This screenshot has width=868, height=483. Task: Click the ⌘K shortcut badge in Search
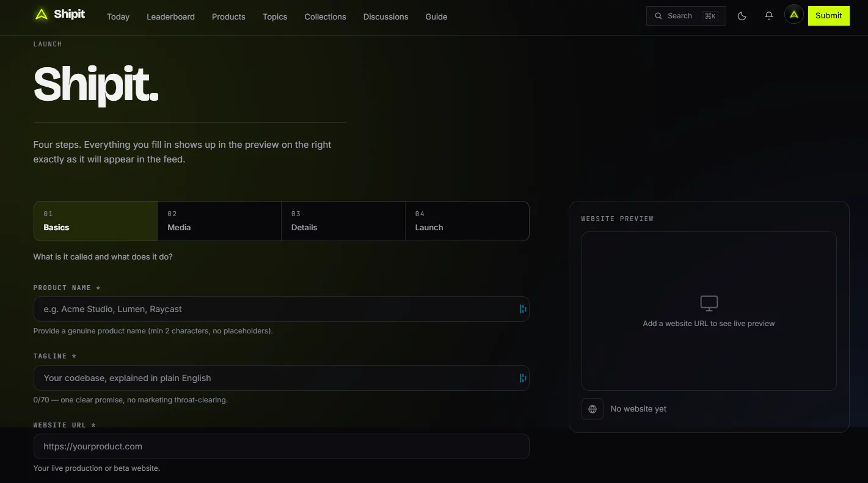coord(710,16)
